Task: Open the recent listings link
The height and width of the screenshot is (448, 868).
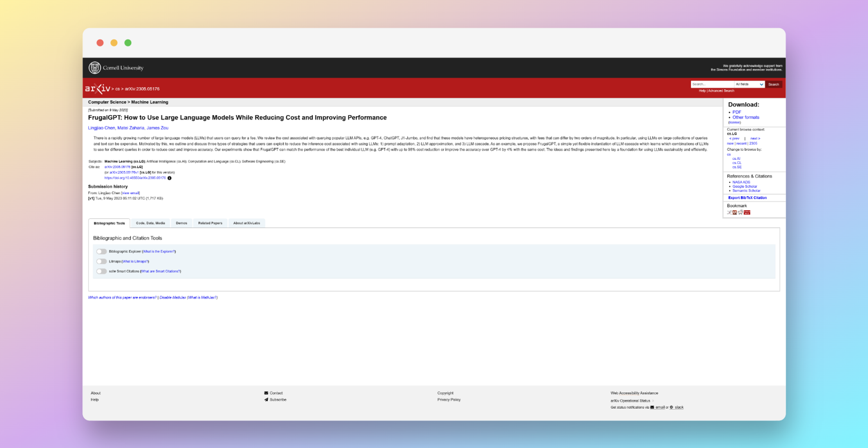Action: (741, 143)
